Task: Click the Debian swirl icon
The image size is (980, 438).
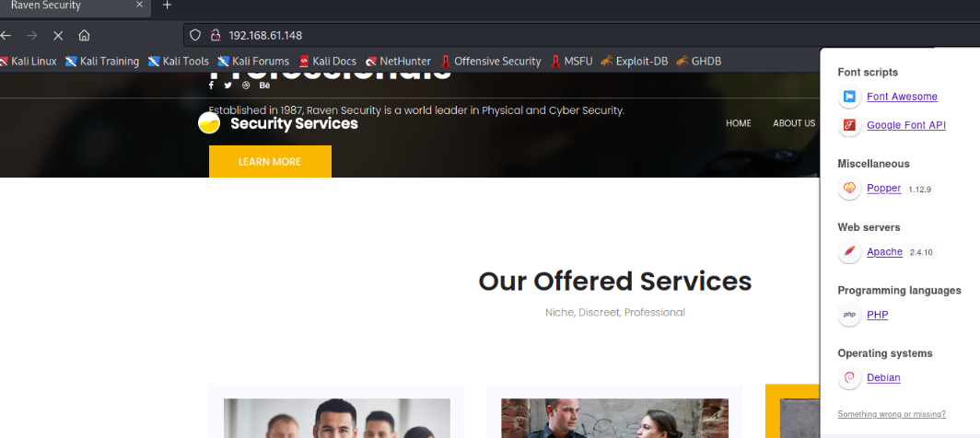Action: point(849,377)
